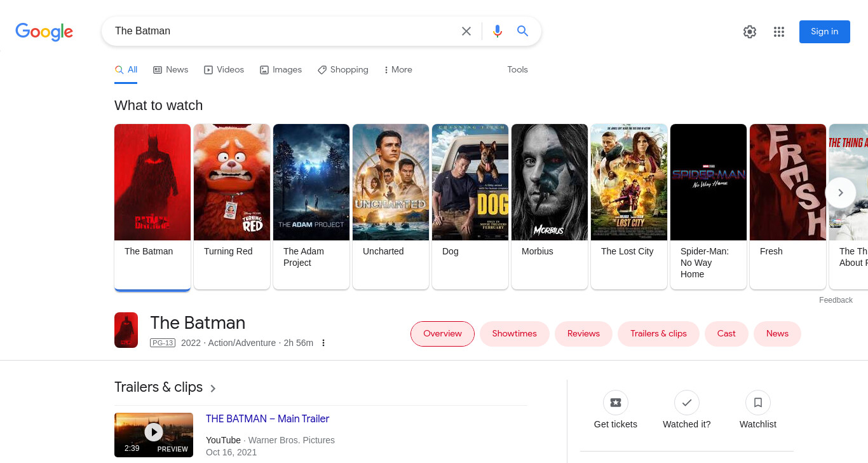868x463 pixels.
Task: Switch to the Shopping search tab
Action: point(343,70)
